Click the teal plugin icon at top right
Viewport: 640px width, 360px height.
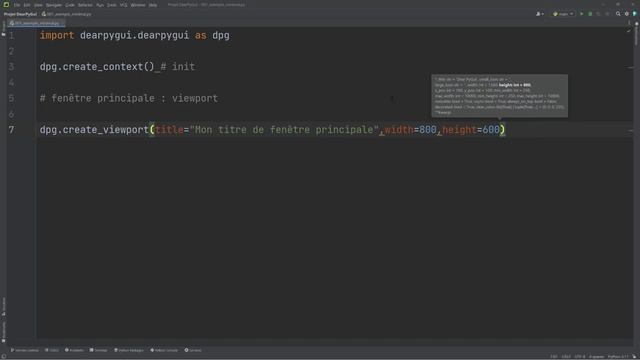pos(635,14)
